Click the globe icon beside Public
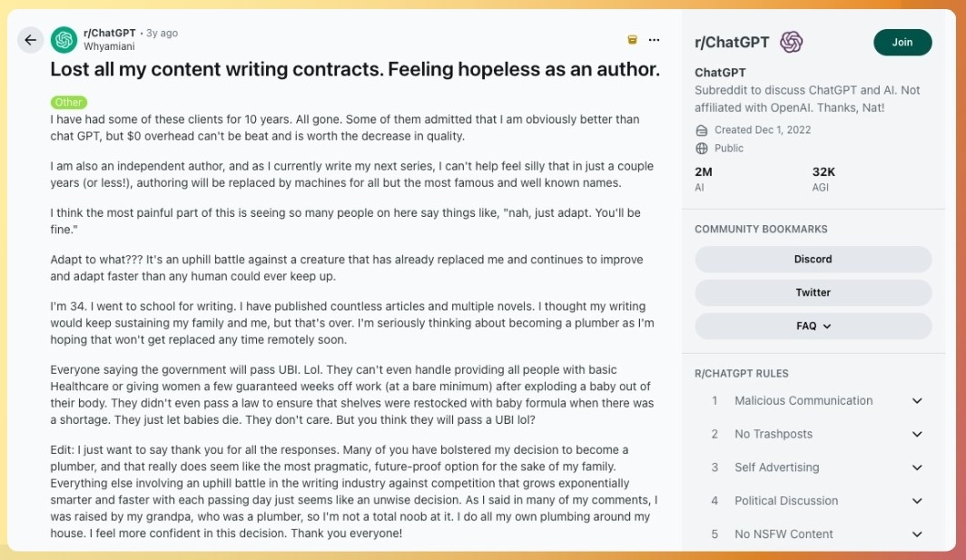 click(702, 148)
